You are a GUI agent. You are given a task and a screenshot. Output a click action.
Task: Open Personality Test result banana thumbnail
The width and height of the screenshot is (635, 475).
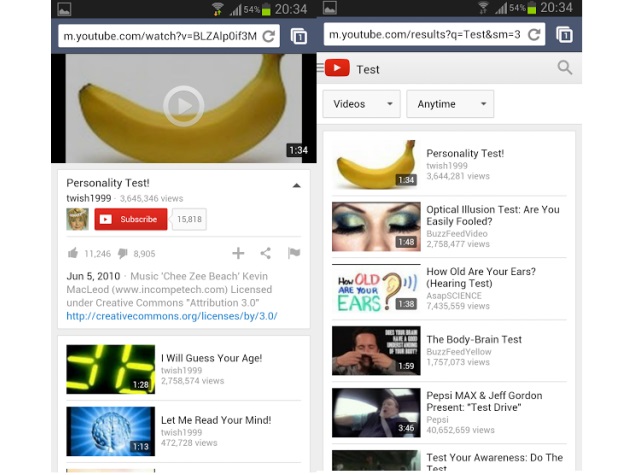point(376,164)
